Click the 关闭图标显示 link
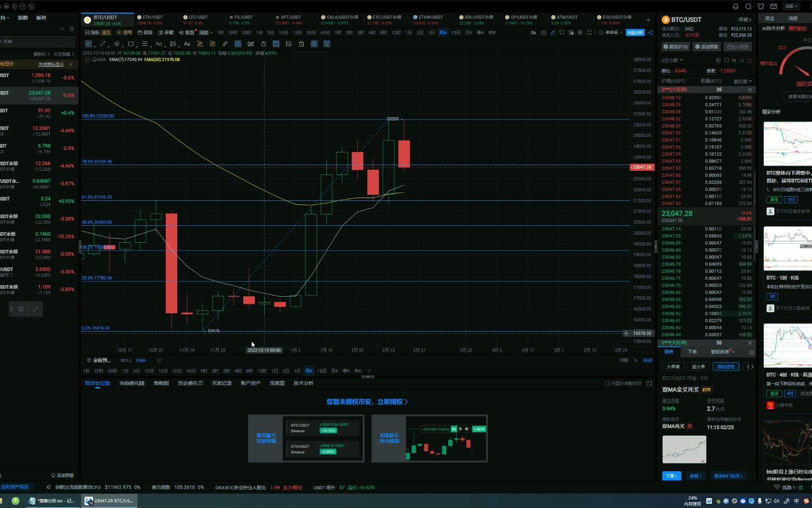Image resolution: width=812 pixels, height=508 pixels. (51, 64)
